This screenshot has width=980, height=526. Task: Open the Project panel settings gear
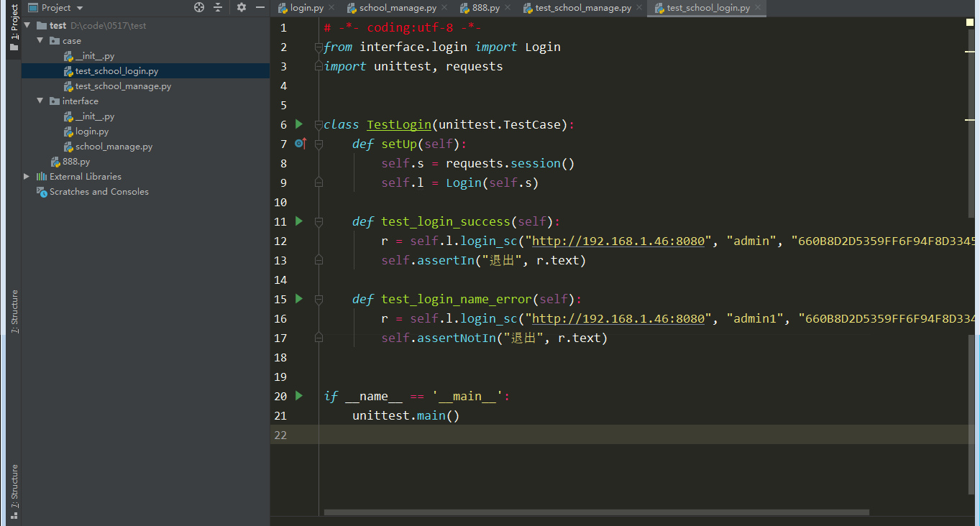point(241,7)
